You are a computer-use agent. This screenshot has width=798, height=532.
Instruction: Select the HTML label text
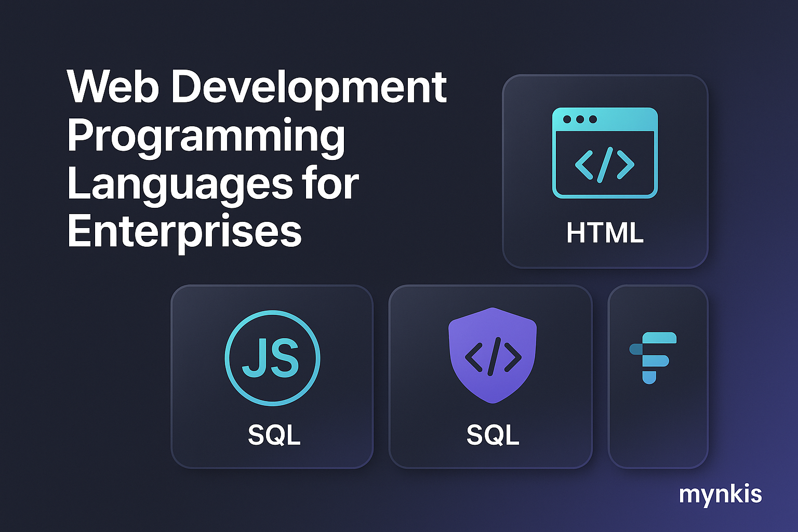click(x=605, y=233)
